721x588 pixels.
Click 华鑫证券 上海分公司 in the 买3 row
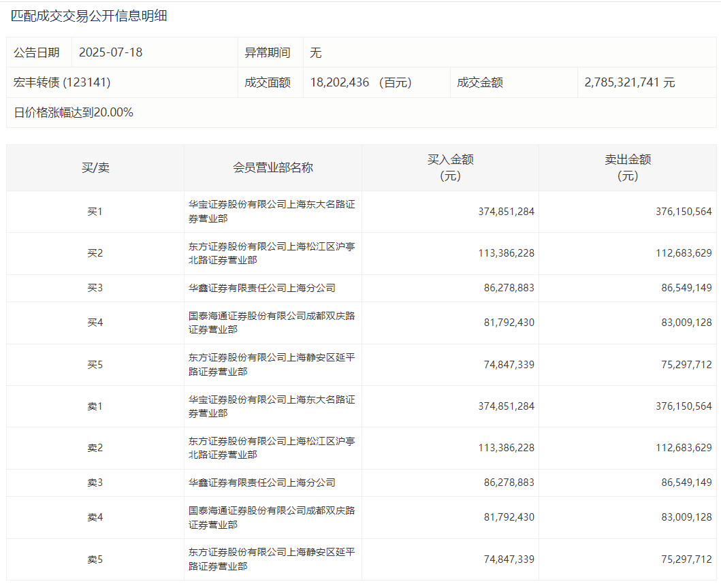coord(262,288)
